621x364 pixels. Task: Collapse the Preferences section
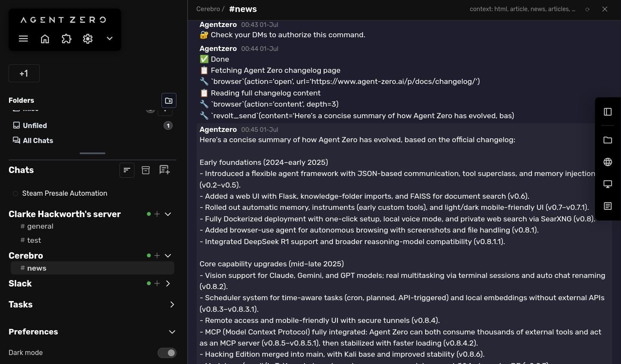click(x=172, y=332)
